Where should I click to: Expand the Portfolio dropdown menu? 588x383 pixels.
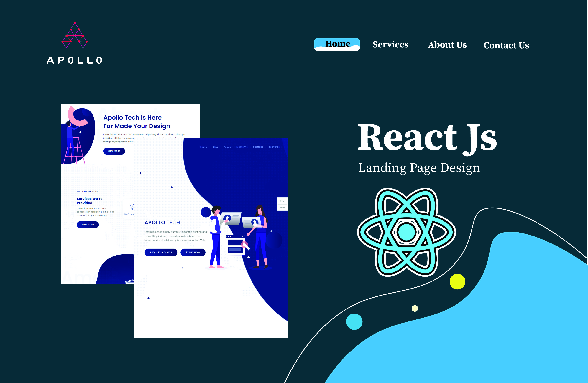[259, 147]
